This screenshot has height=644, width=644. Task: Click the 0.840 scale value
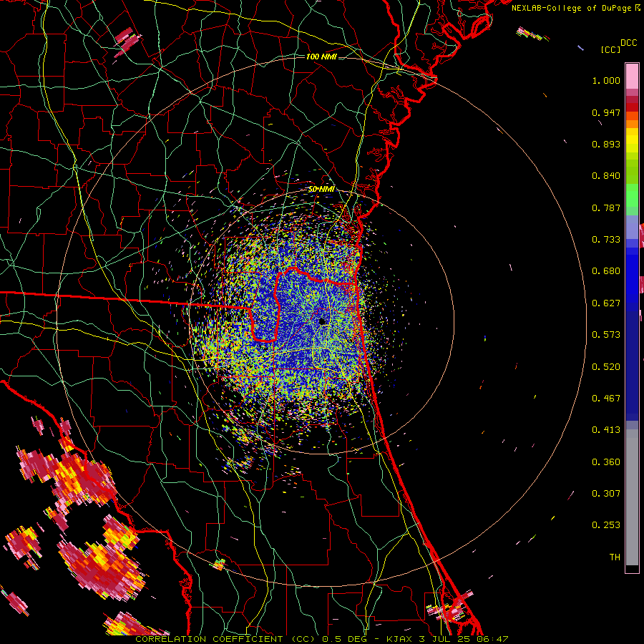606,176
